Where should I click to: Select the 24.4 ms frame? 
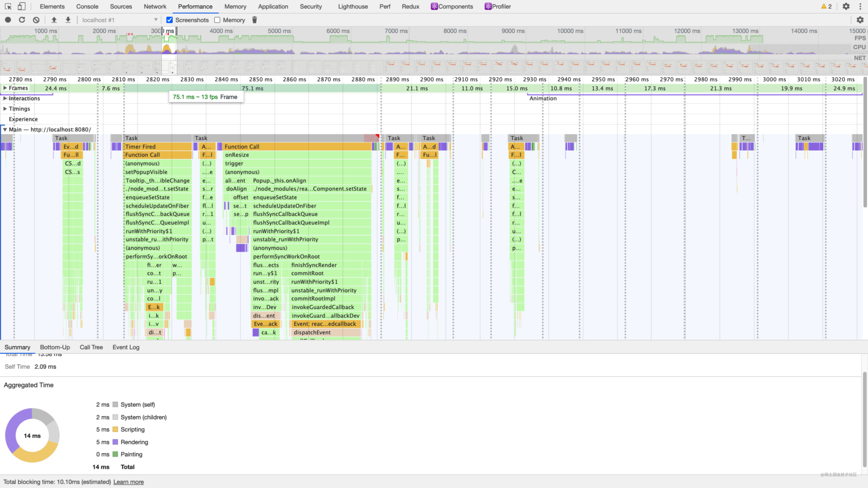tap(56, 88)
